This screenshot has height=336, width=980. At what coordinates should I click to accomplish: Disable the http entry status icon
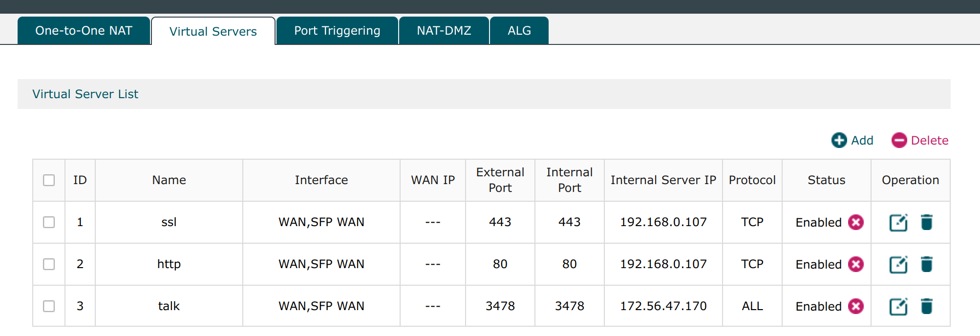[856, 264]
